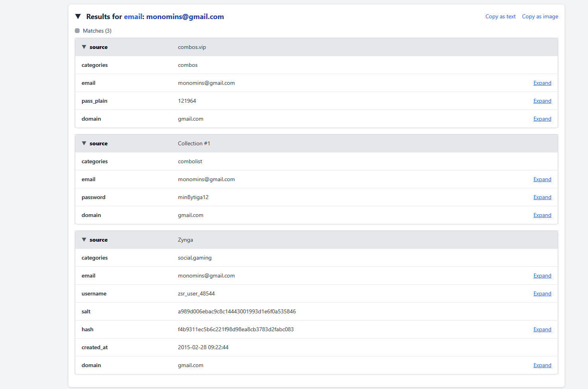Collapse the Collection #1 source block
Image resolution: width=588 pixels, height=389 pixels.
(x=84, y=143)
